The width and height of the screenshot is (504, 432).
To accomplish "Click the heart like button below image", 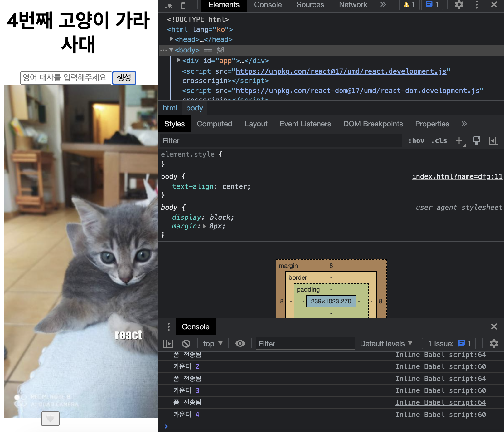I will pos(50,418).
